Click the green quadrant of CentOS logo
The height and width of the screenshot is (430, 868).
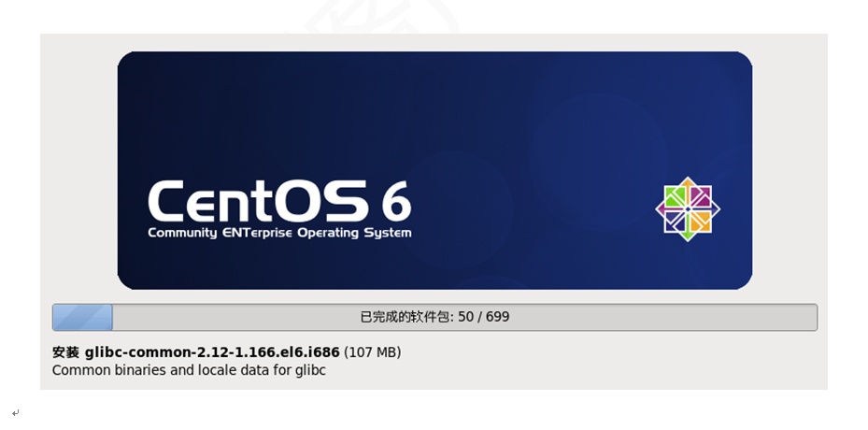coord(676,197)
